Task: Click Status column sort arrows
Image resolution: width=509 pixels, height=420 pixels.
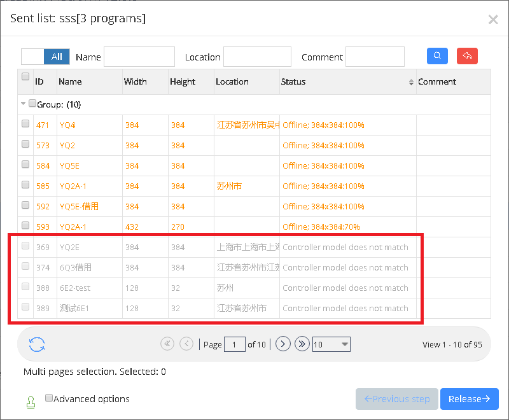Action: coord(411,82)
